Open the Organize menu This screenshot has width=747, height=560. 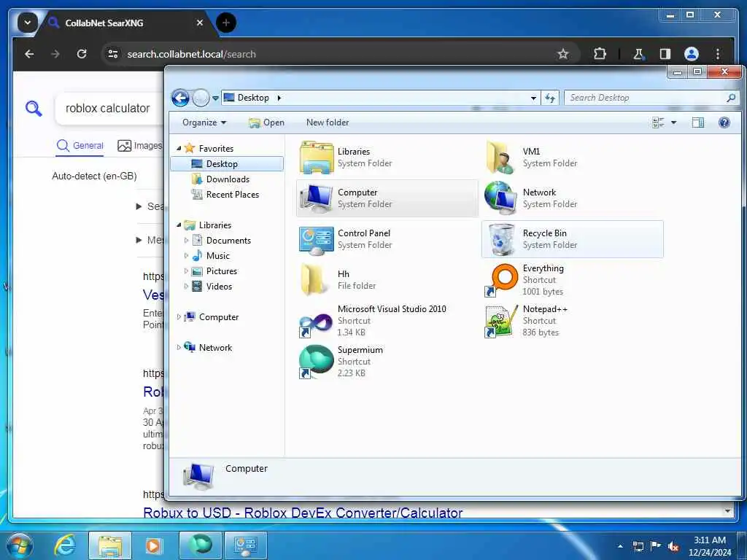[x=204, y=122]
